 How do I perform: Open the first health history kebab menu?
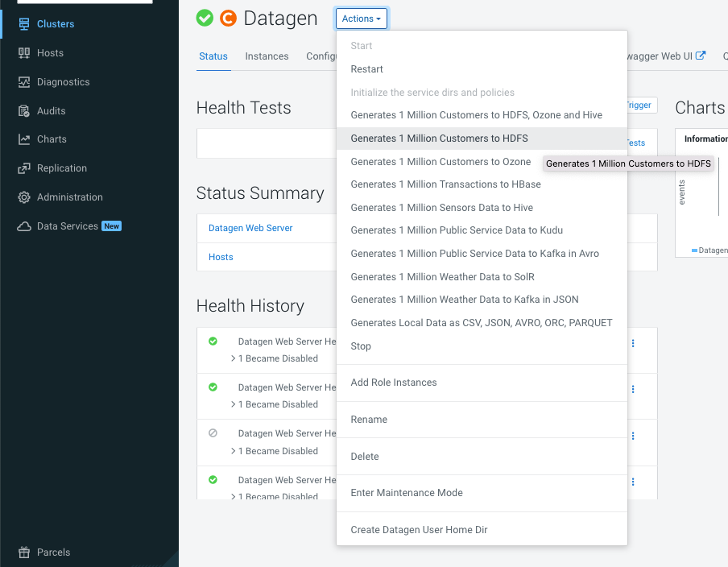click(x=633, y=343)
